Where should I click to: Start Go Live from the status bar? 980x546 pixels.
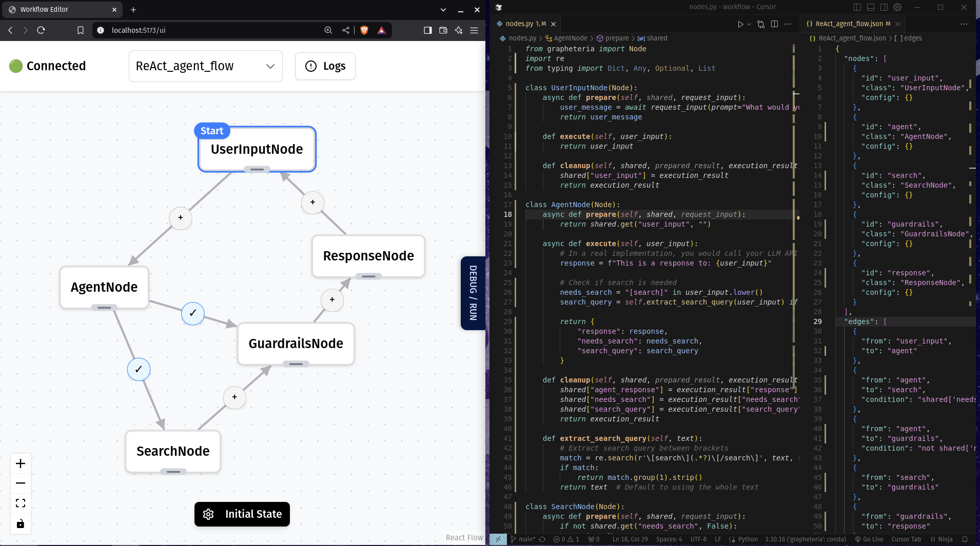(869, 539)
